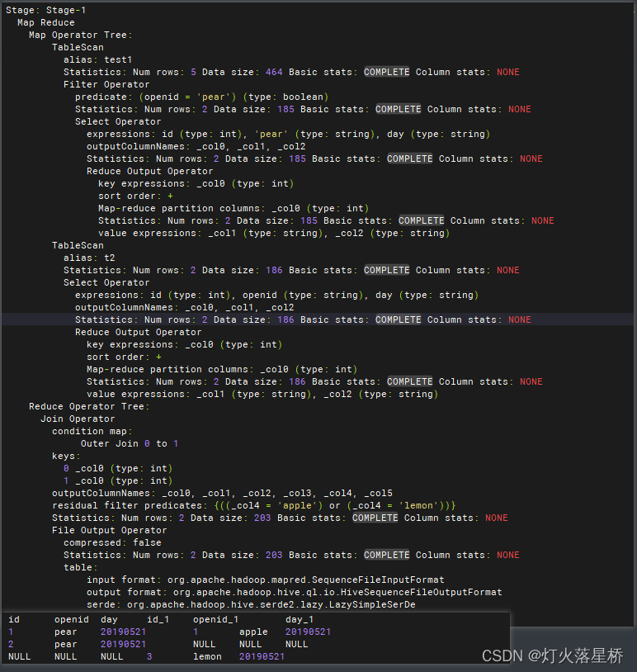
Task: Click the 'id_1' column header
Action: tap(158, 619)
